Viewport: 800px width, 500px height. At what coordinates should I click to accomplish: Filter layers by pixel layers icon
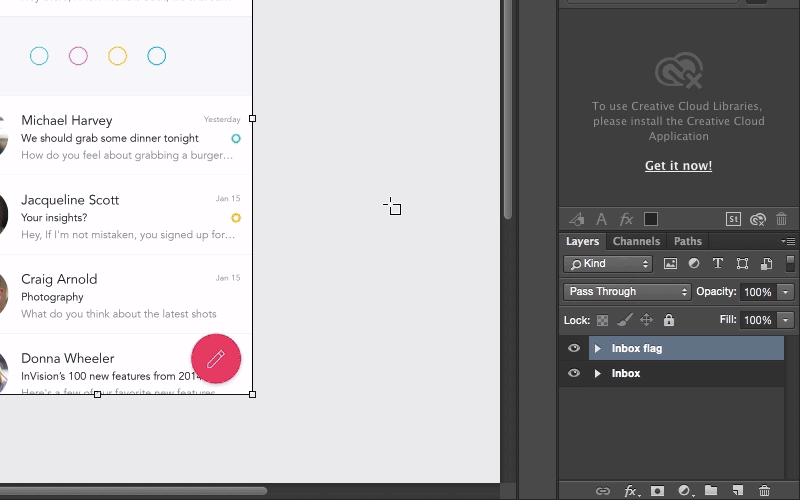tap(670, 263)
